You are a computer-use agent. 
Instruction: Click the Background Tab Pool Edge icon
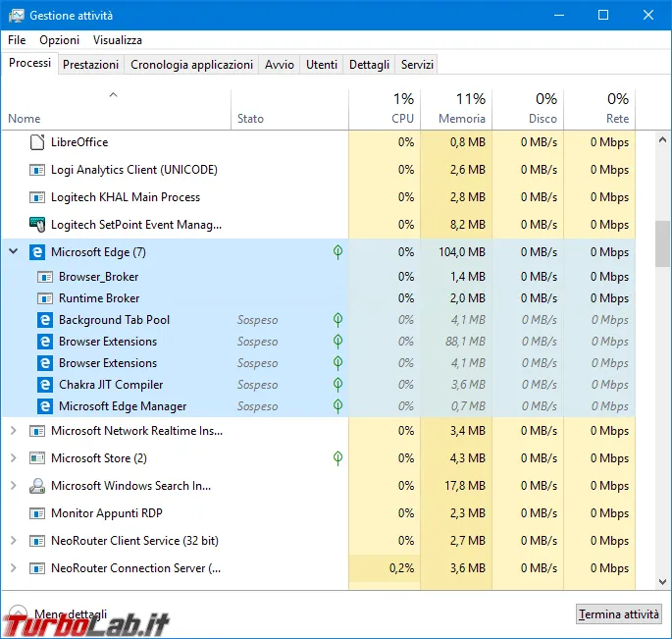tap(45, 320)
